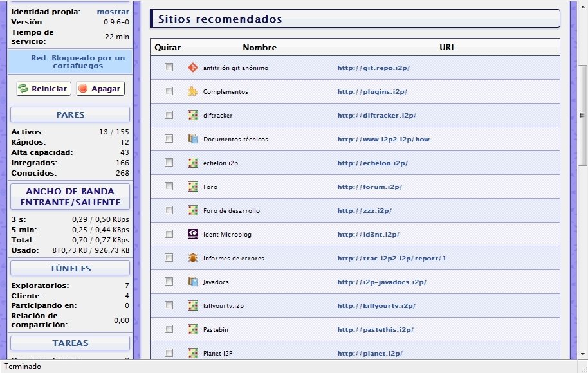Check Quitar box for Informes de errores
Screen dimensions: 588x373
[169, 257]
